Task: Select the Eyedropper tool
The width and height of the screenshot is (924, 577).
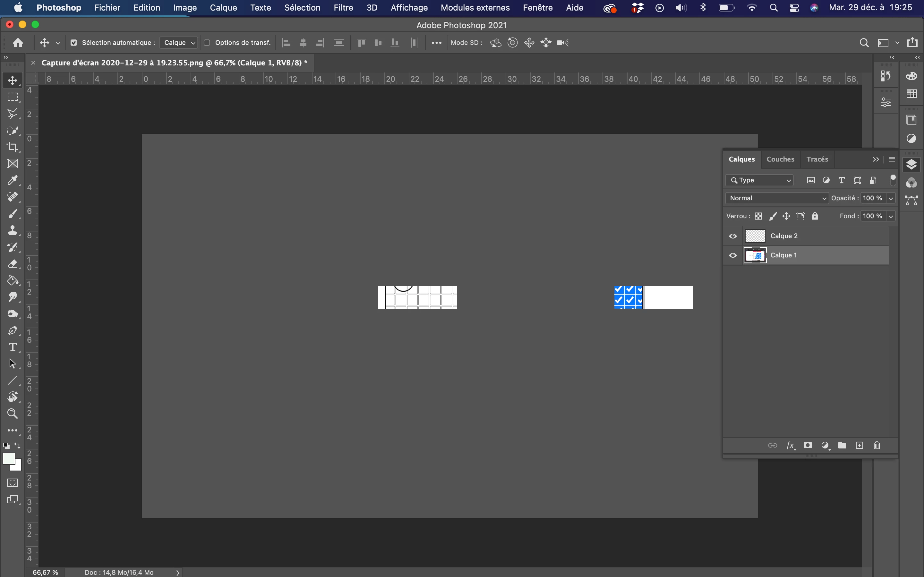Action: [x=13, y=180]
